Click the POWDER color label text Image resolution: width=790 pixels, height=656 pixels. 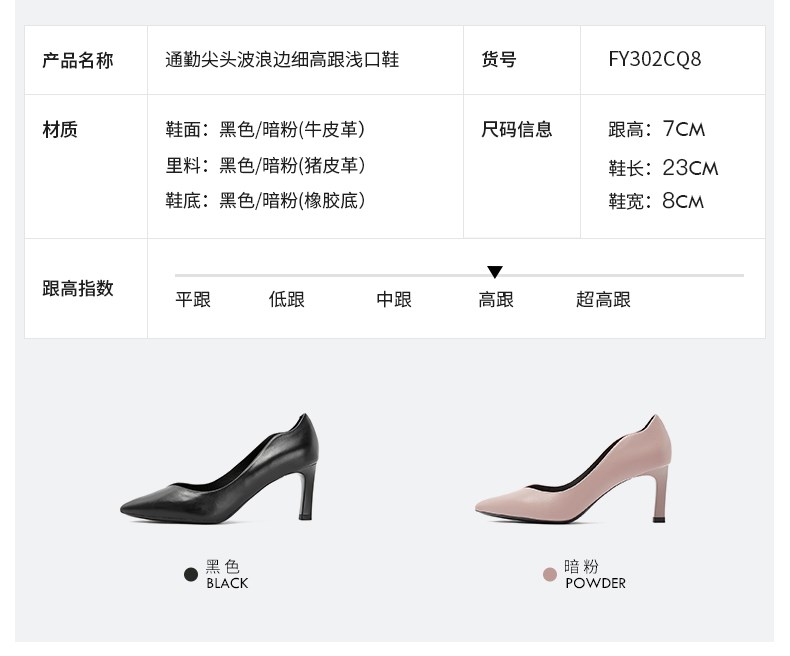(x=596, y=583)
